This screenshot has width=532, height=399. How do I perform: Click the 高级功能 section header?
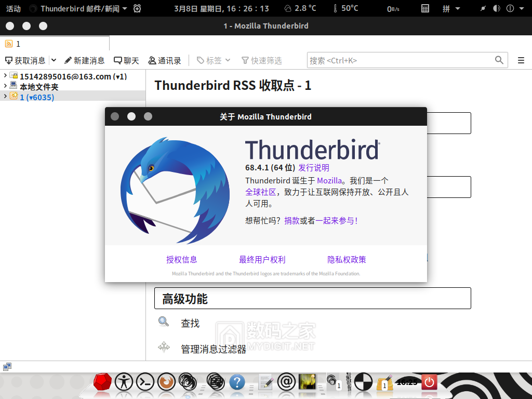click(x=312, y=298)
